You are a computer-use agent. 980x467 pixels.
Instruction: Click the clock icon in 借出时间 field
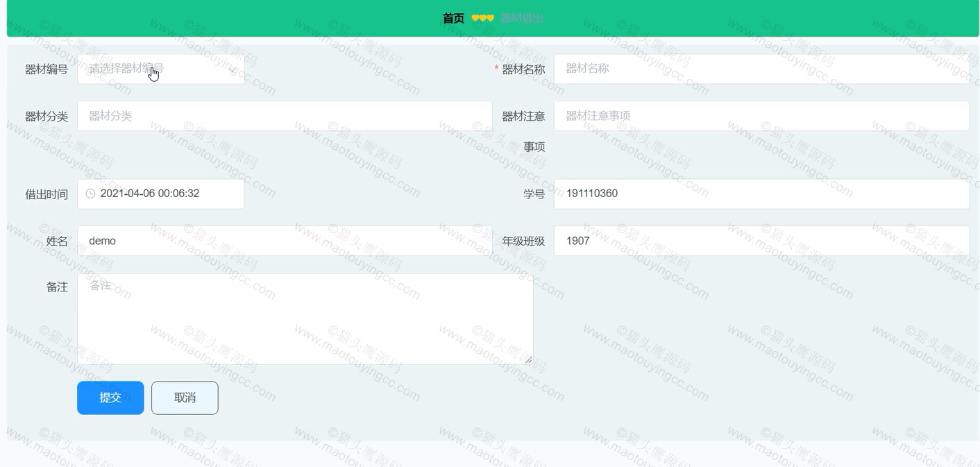pyautogui.click(x=90, y=194)
